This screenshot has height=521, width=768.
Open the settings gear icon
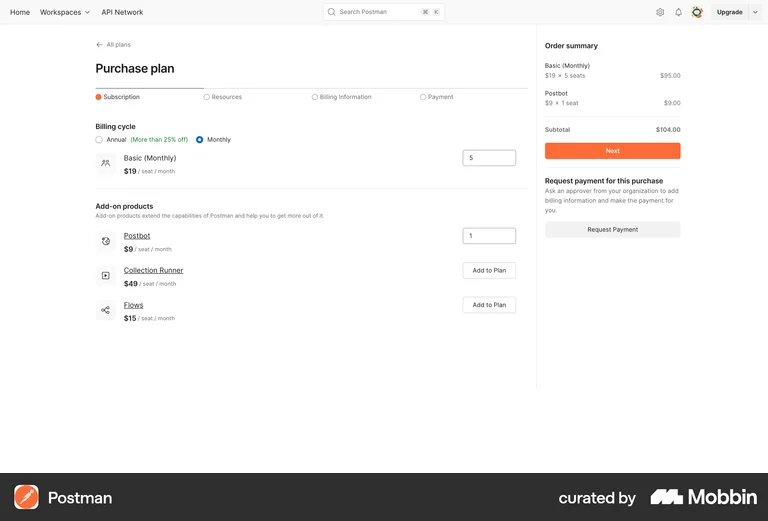point(660,12)
